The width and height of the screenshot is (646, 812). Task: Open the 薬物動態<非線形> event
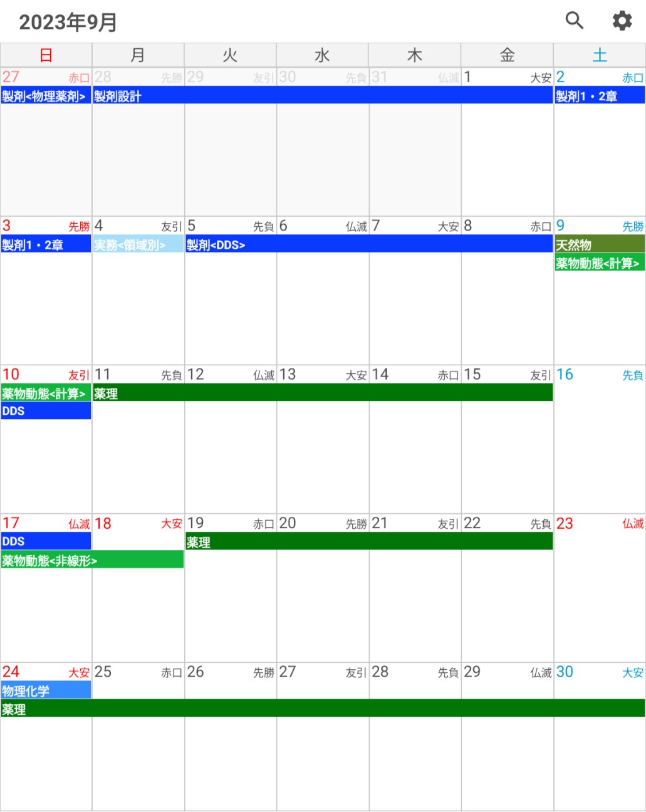coord(92,560)
